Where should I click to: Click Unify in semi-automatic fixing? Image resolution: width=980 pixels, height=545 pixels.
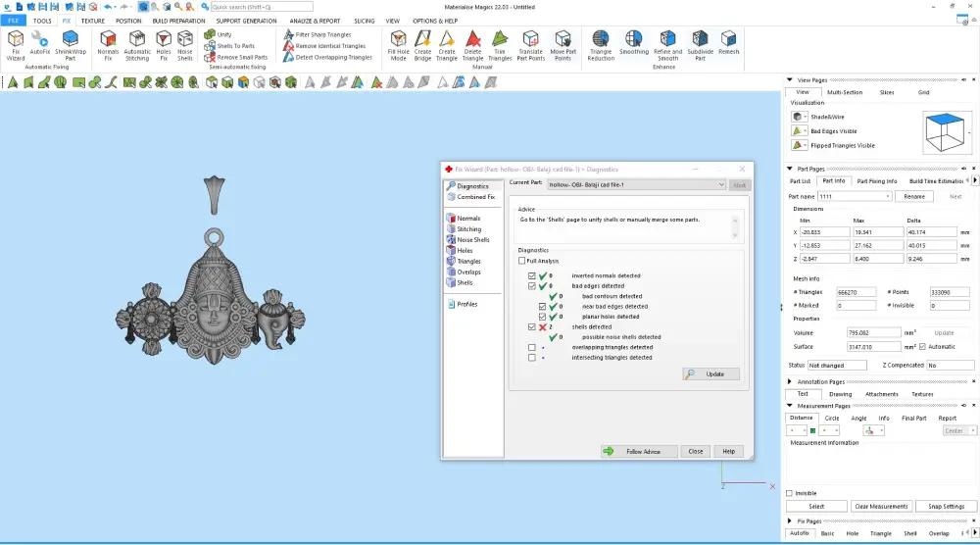click(x=219, y=34)
